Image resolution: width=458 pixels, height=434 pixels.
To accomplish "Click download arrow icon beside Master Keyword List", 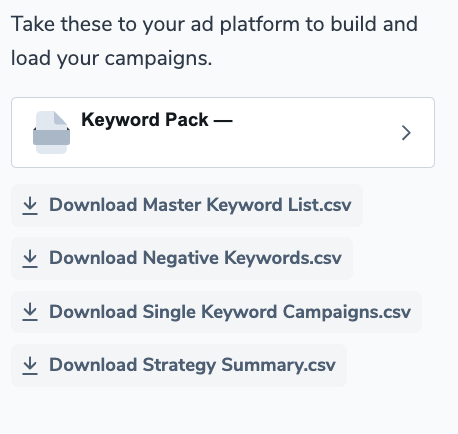I will [x=30, y=206].
